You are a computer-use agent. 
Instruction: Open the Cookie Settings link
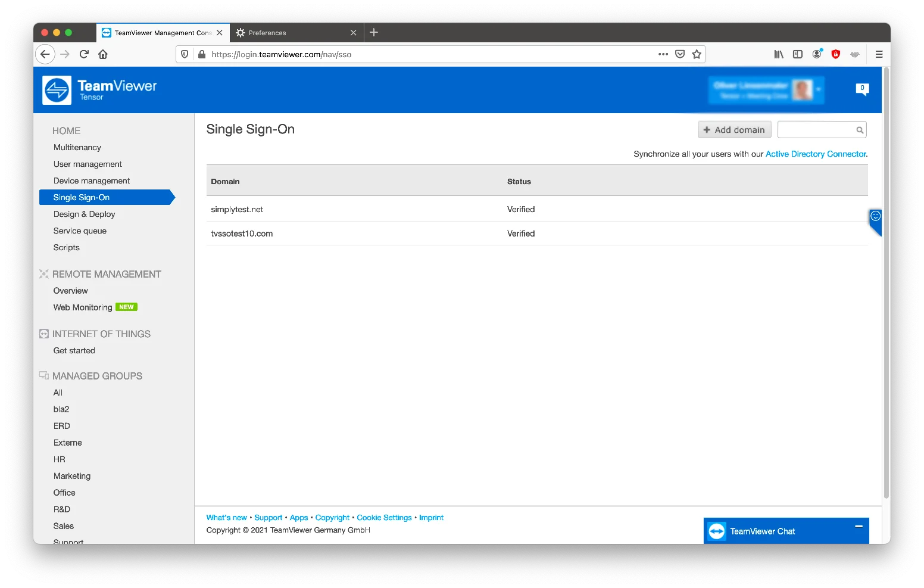pyautogui.click(x=384, y=518)
